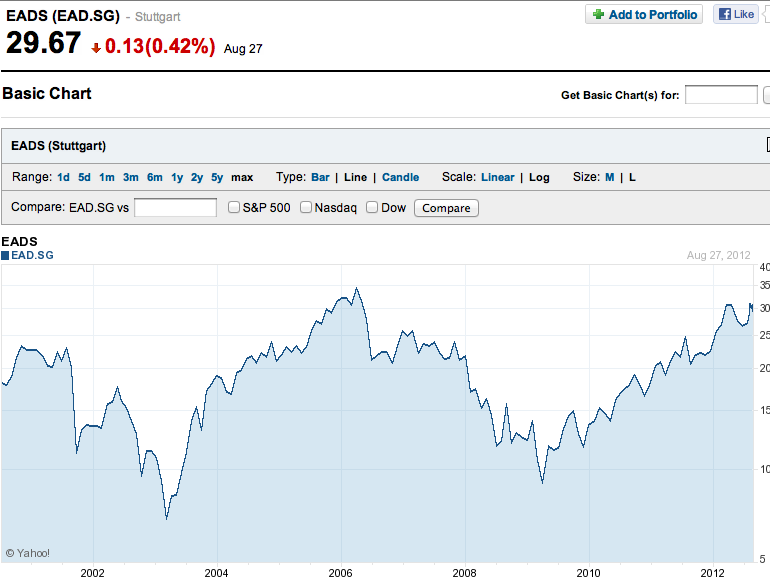Click the 2002 x-axis year label
This screenshot has height=579, width=770.
(92, 573)
